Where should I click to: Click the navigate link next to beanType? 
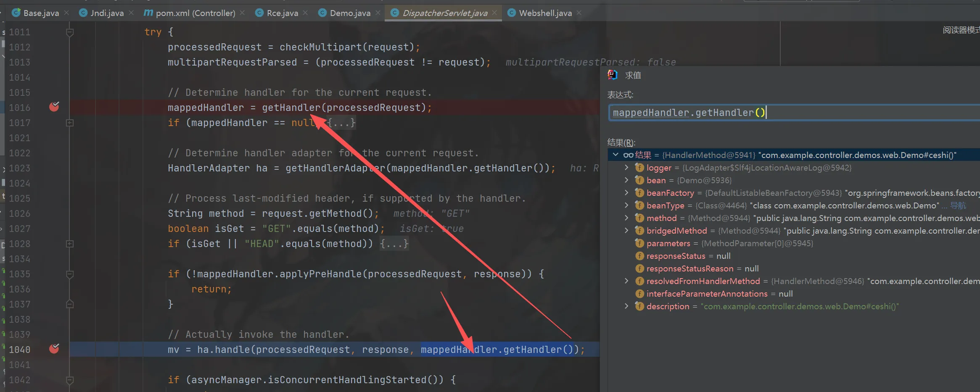click(958, 205)
